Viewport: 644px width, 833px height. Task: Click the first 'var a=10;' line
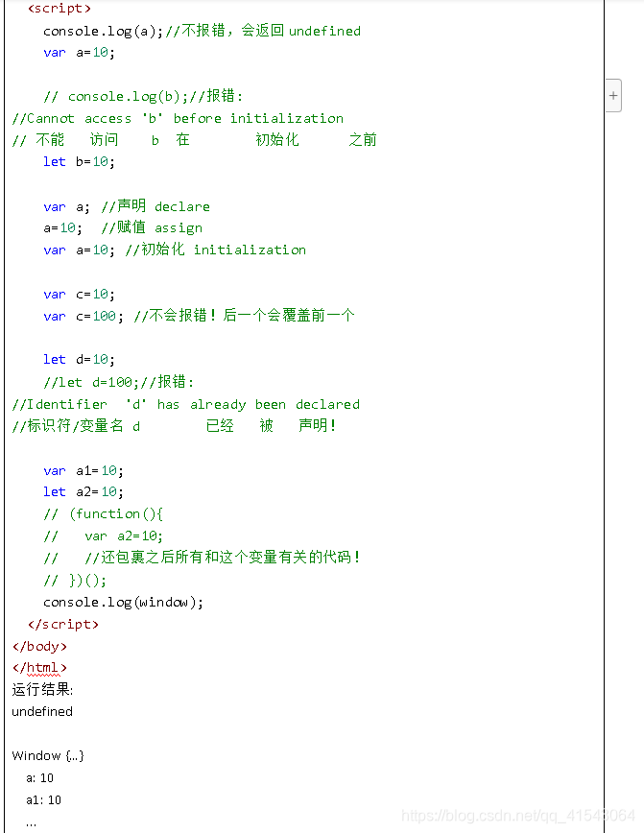pyautogui.click(x=79, y=53)
